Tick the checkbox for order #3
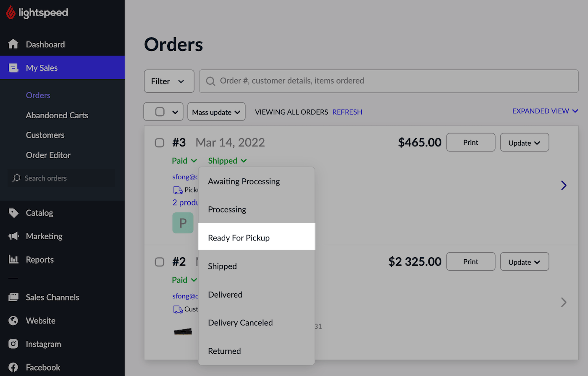This screenshot has width=588, height=376. [160, 143]
